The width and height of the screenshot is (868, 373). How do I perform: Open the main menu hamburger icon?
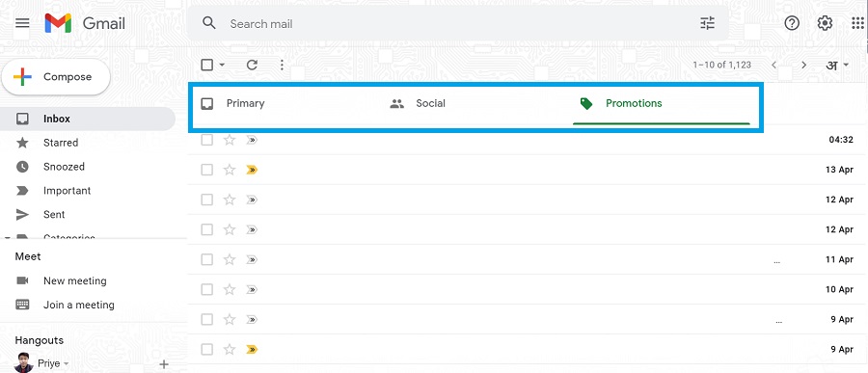click(22, 23)
